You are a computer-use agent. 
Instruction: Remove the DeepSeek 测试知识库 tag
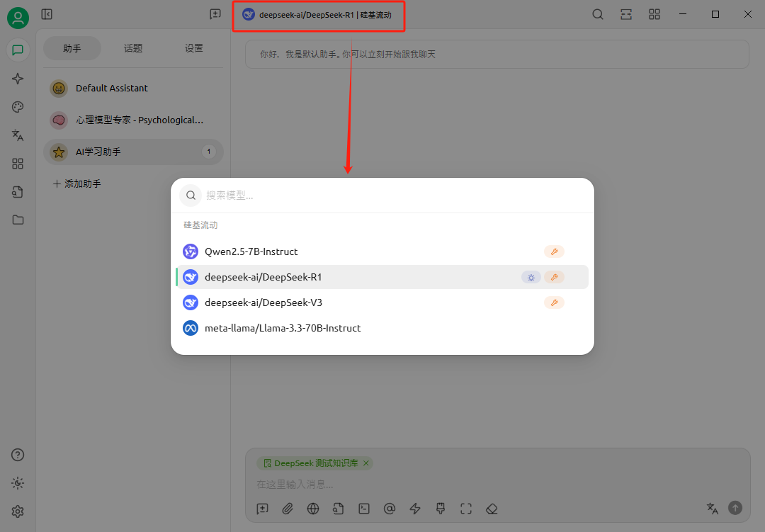[x=366, y=463]
